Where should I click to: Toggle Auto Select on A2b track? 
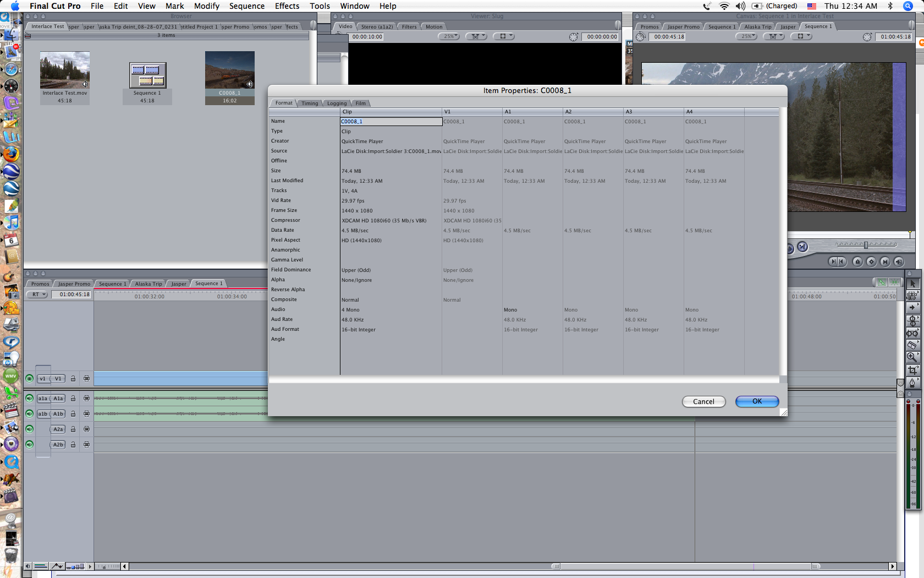click(86, 444)
